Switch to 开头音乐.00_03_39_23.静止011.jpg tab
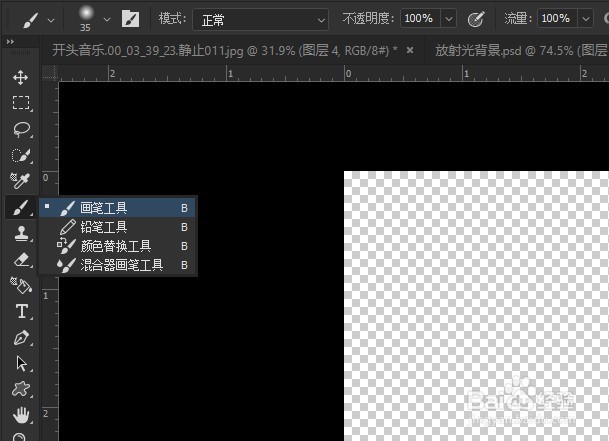 tap(224, 51)
